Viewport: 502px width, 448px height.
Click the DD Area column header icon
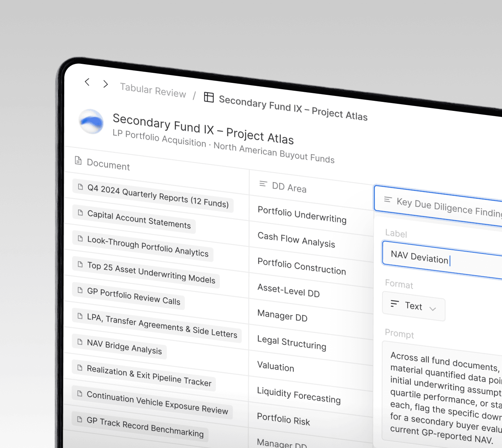(x=263, y=184)
